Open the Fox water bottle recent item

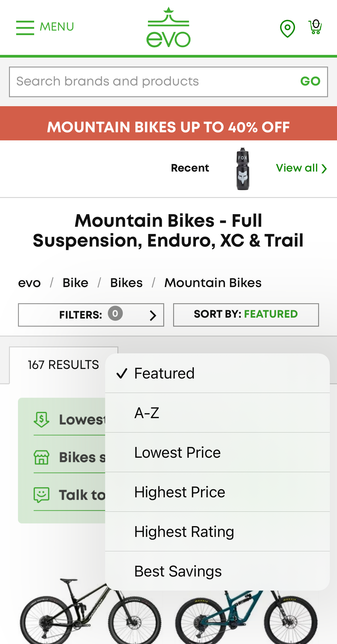(243, 169)
